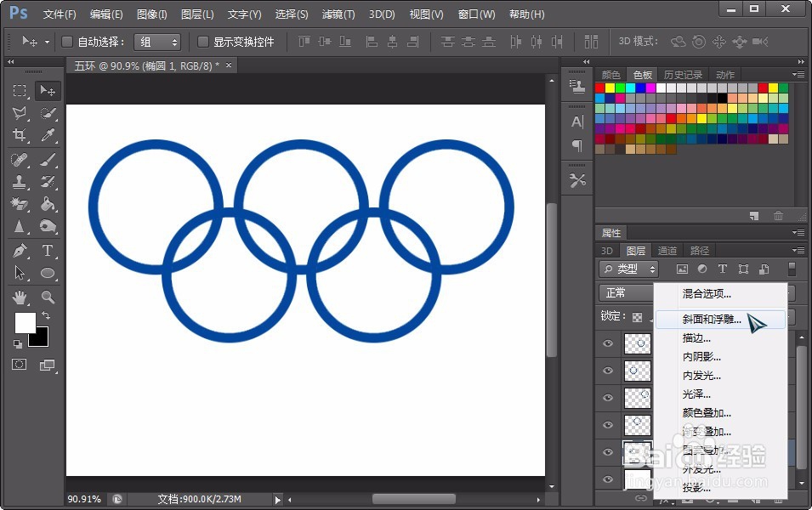Open the layers panel flyout menu
812x510 pixels.
point(798,250)
